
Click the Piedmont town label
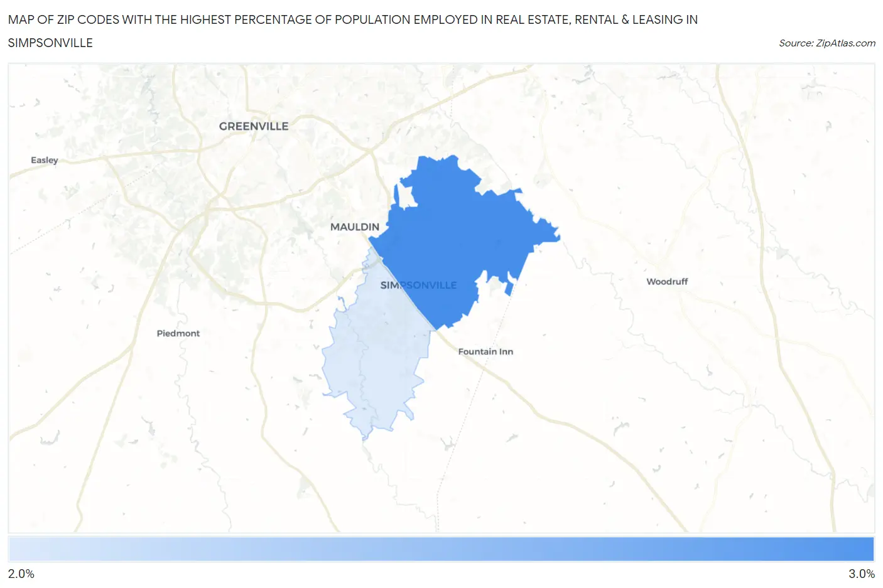tap(178, 333)
